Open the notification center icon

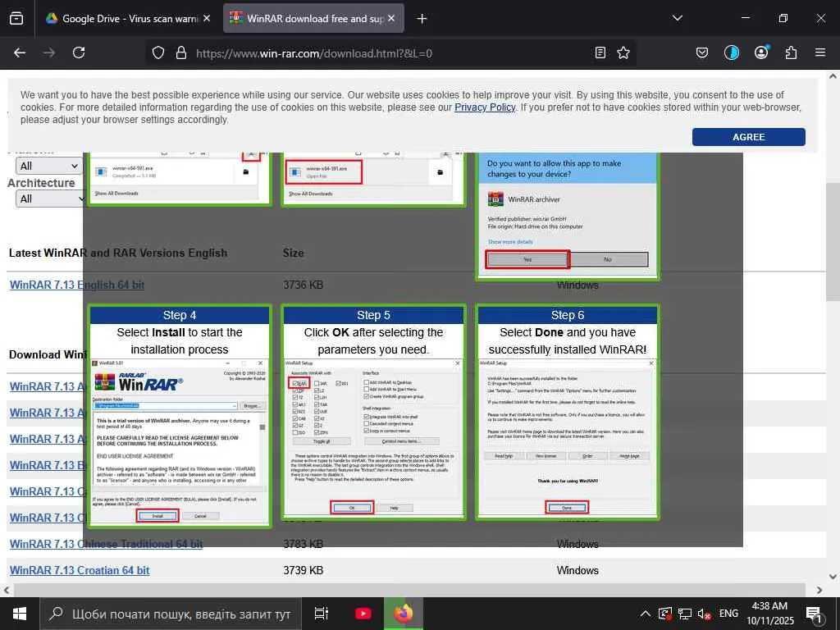815,614
